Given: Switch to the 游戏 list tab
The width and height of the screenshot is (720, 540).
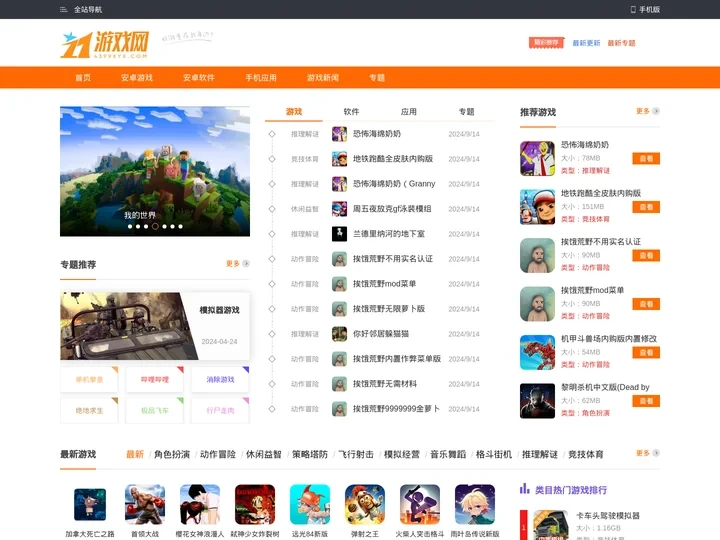Looking at the screenshot, I should [294, 112].
